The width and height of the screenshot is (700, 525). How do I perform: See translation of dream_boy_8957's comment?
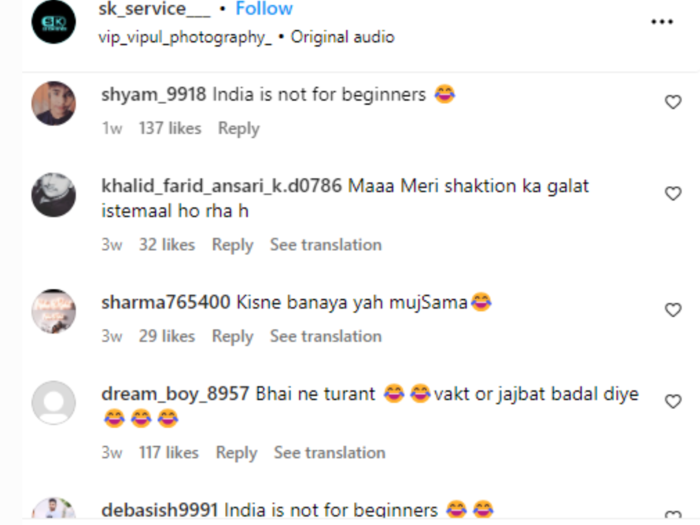(329, 453)
